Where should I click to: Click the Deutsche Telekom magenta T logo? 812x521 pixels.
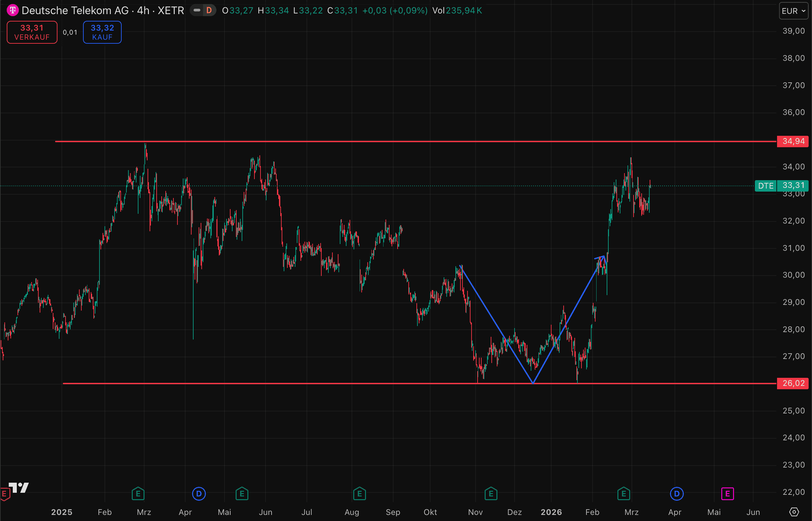13,10
